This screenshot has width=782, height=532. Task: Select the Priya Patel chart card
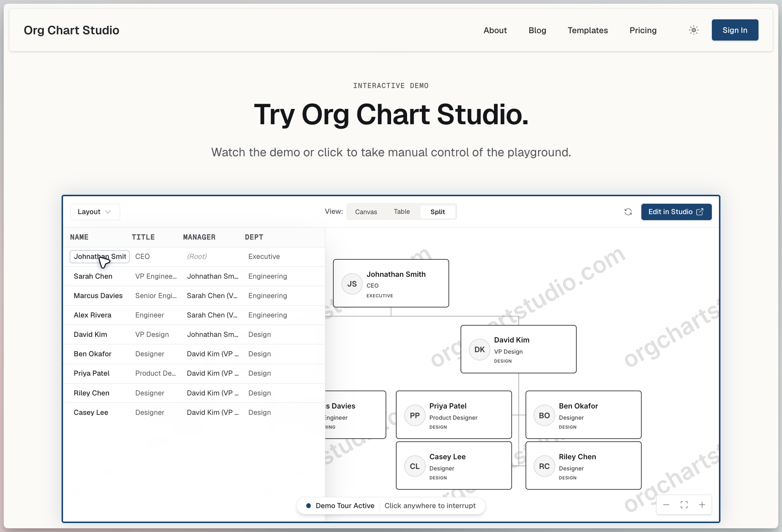point(454,415)
